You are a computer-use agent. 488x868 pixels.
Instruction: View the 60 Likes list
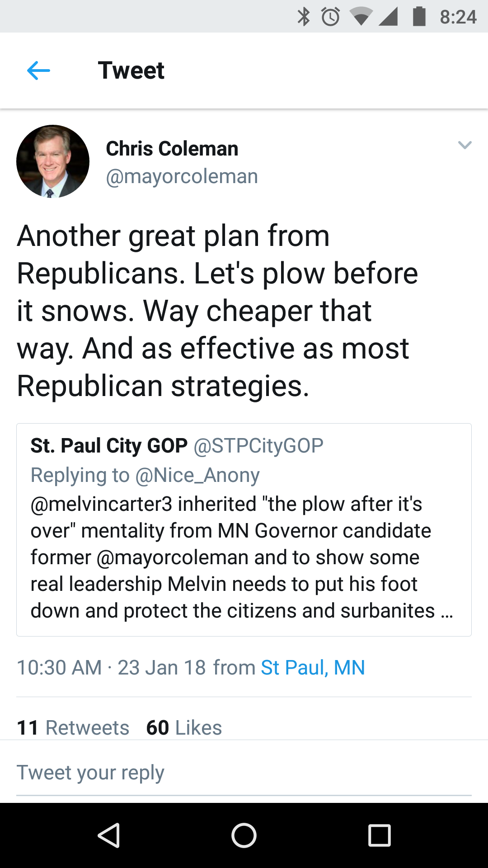184,727
